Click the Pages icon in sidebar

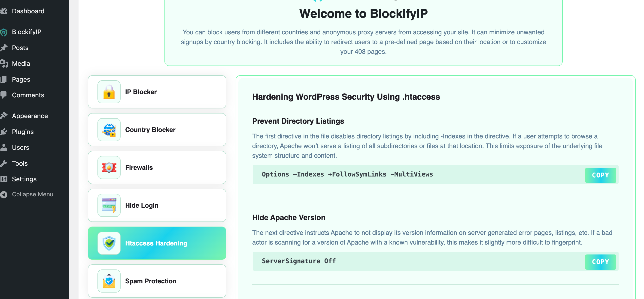(3, 79)
